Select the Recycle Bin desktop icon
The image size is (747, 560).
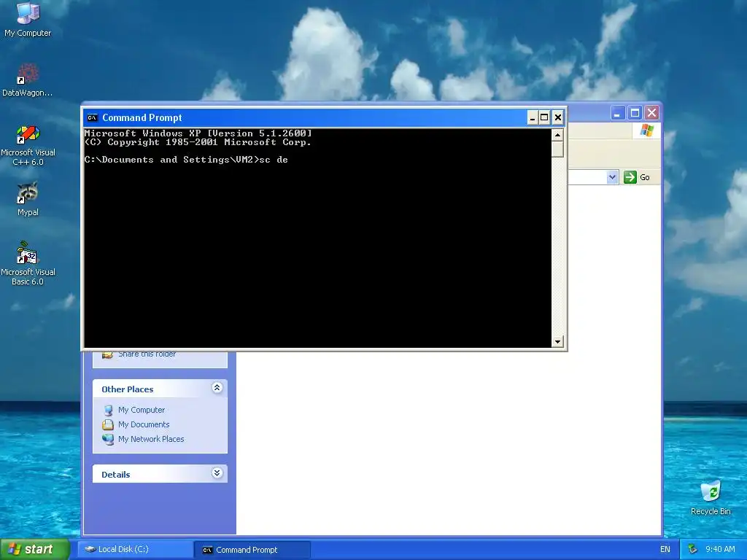tap(711, 497)
